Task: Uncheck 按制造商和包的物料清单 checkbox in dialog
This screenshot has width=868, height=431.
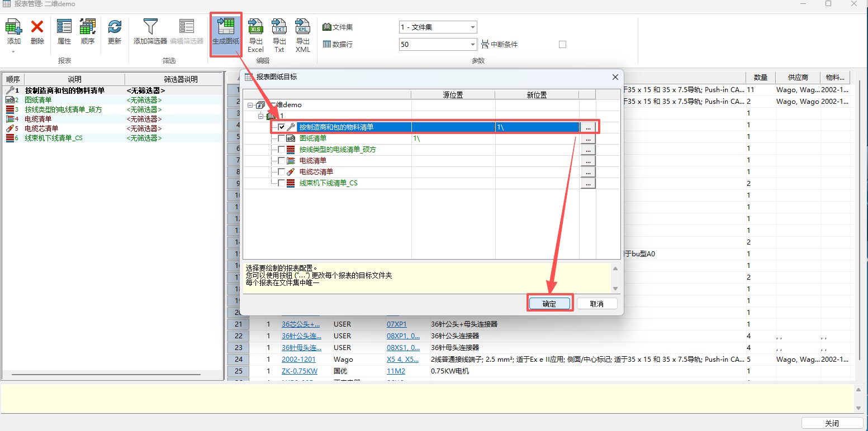Action: (282, 127)
